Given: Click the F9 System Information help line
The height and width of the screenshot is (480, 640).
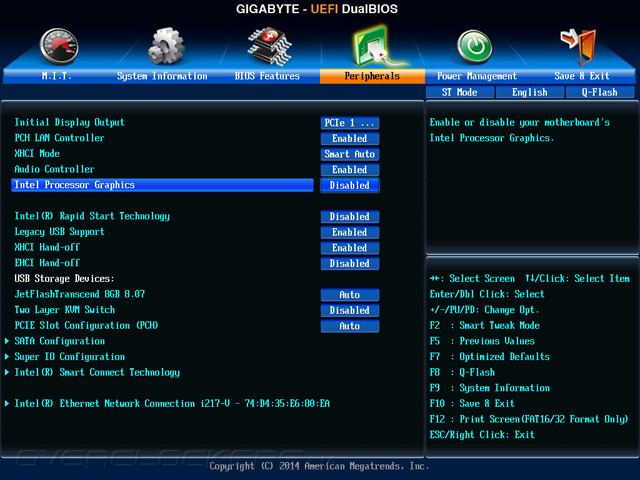Looking at the screenshot, I should 490,388.
